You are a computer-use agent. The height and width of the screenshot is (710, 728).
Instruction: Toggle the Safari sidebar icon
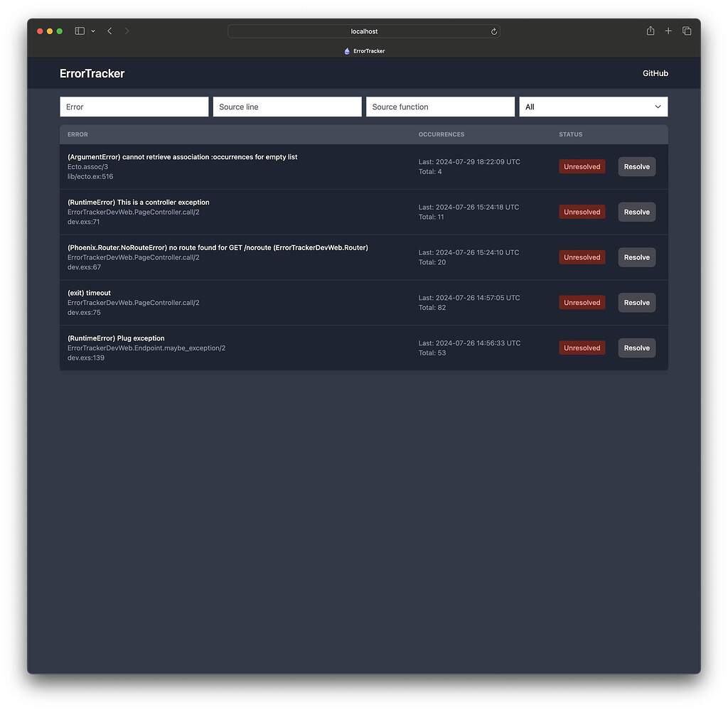click(x=80, y=31)
